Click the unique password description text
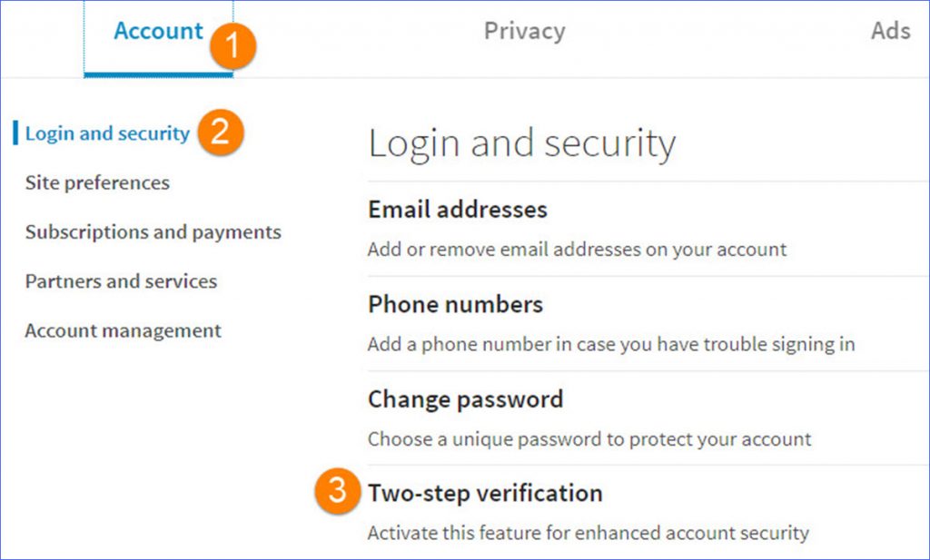 click(589, 438)
